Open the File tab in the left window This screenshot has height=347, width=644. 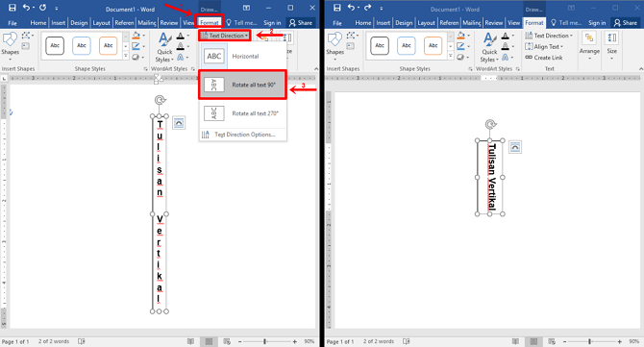pyautogui.click(x=12, y=22)
